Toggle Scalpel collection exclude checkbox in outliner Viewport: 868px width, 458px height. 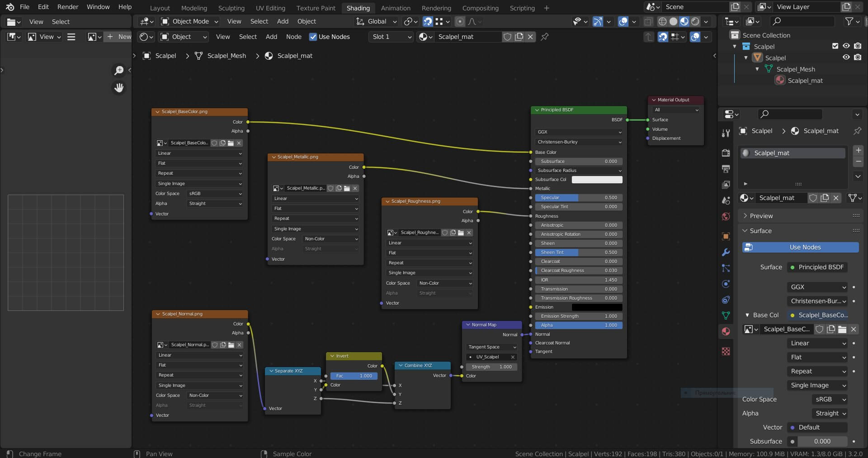click(x=835, y=46)
